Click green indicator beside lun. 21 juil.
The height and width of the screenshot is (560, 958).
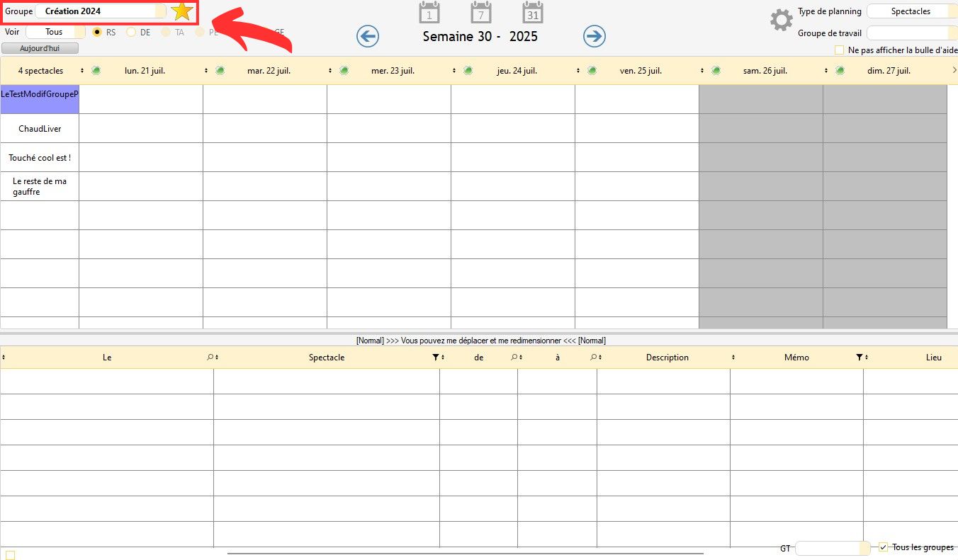coord(96,70)
